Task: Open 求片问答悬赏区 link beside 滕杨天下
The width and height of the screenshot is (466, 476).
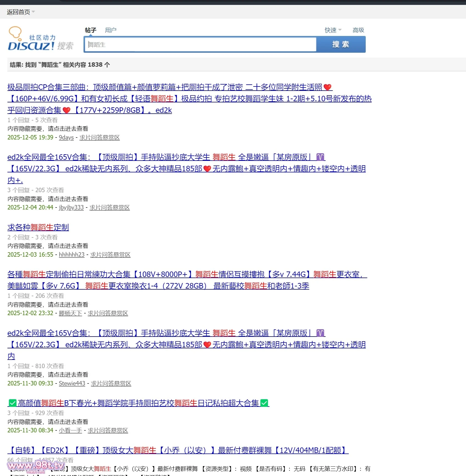Action: pyautogui.click(x=108, y=313)
